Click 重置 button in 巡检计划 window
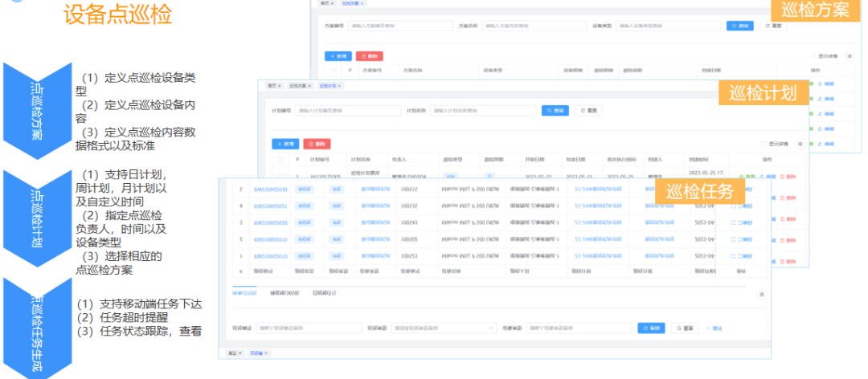868x379 pixels. click(x=589, y=111)
